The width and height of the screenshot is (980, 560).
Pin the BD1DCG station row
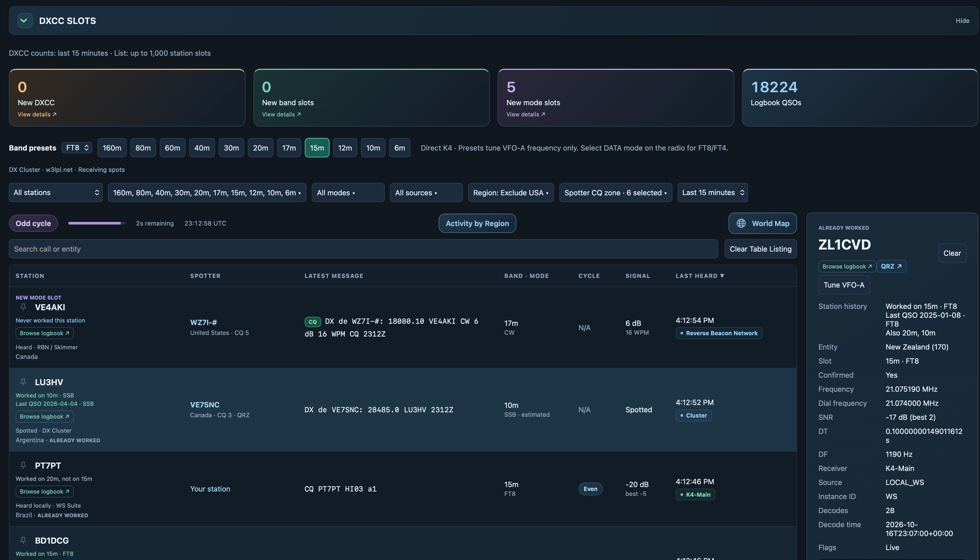pyautogui.click(x=23, y=540)
